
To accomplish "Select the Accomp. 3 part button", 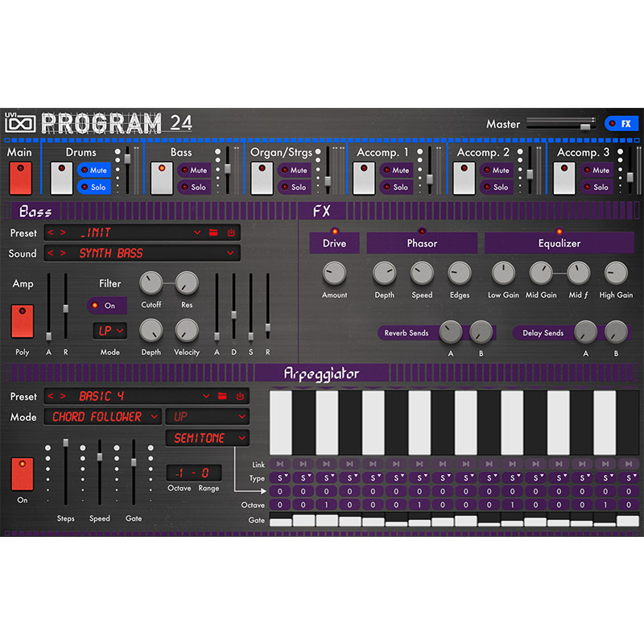I will click(x=564, y=178).
